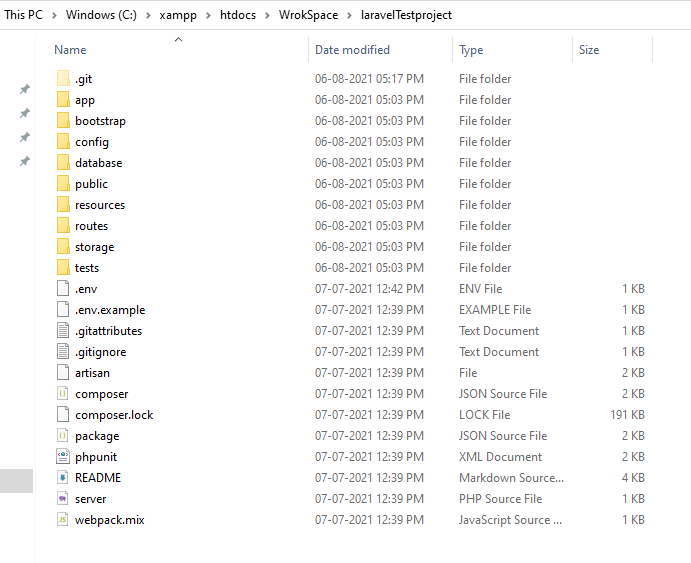Click the first pin icon in sidebar
This screenshot has width=691, height=563.
pyautogui.click(x=25, y=89)
